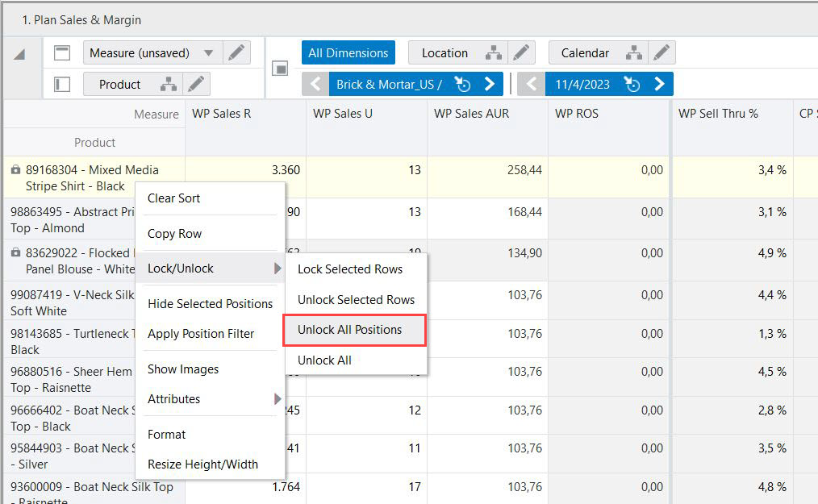Viewport: 818px width, 504px height.
Task: Click Lock Selected Rows option
Action: [350, 269]
